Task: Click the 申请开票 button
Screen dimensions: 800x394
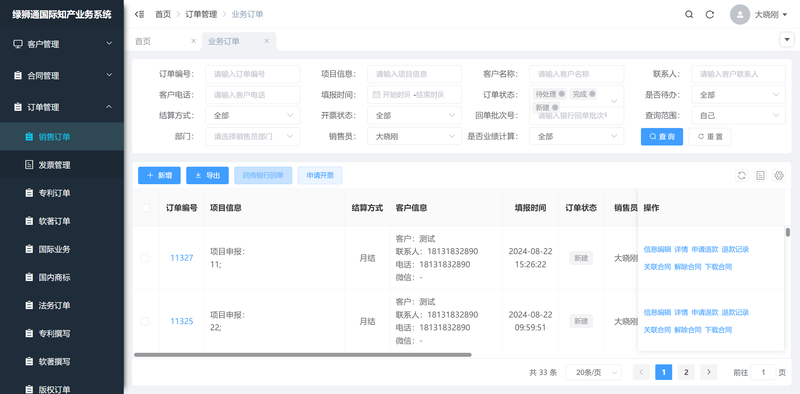Action: click(x=320, y=176)
